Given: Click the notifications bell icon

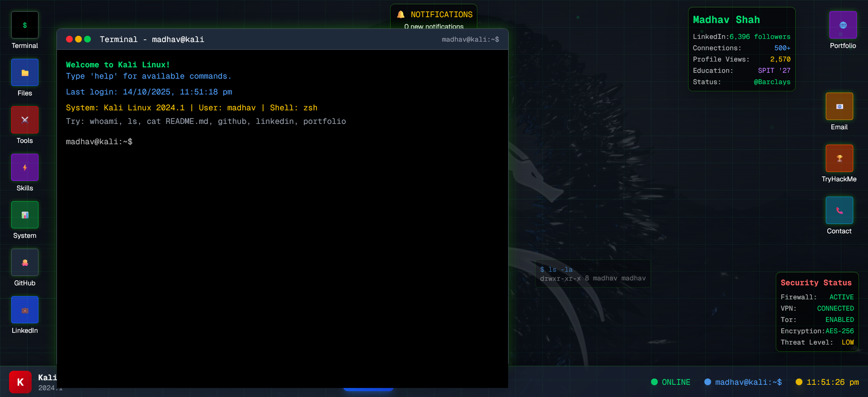Looking at the screenshot, I should point(401,14).
